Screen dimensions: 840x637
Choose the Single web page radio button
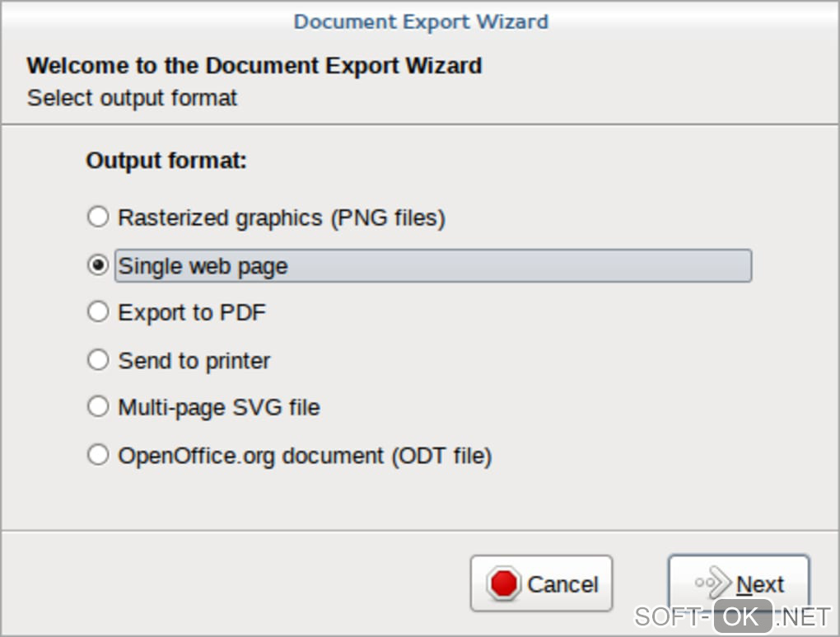point(98,265)
